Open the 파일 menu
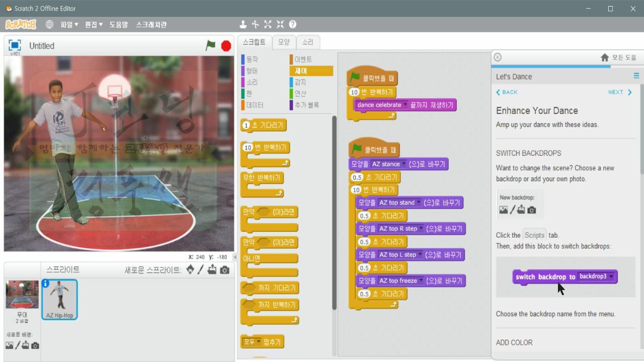 69,24
